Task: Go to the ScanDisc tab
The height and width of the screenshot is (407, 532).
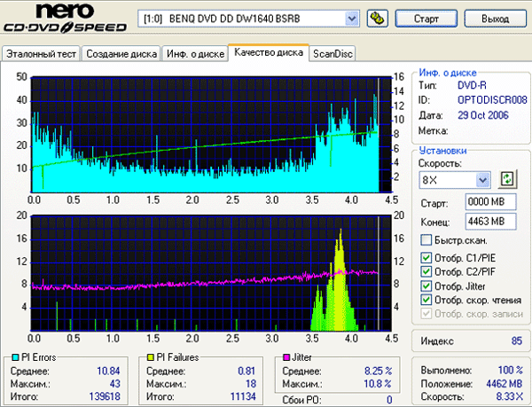Action: [332, 54]
